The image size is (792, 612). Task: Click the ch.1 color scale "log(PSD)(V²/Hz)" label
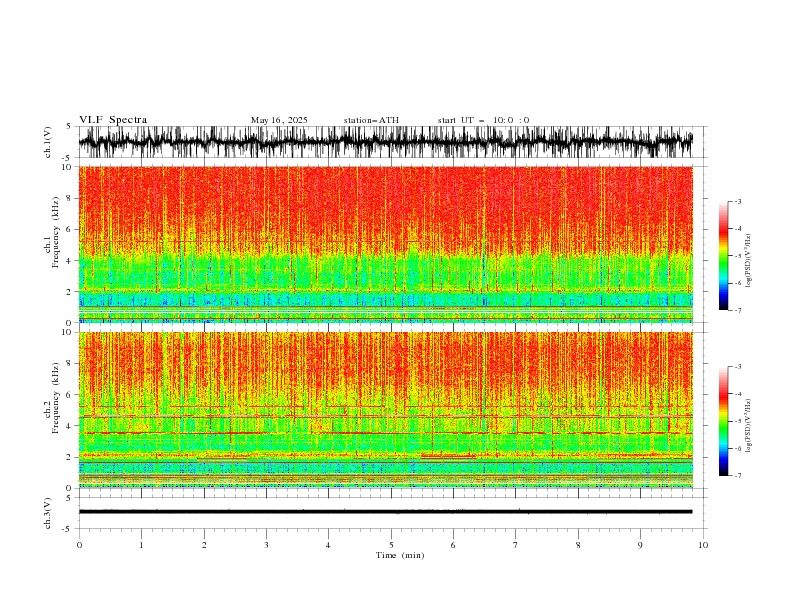(x=749, y=261)
